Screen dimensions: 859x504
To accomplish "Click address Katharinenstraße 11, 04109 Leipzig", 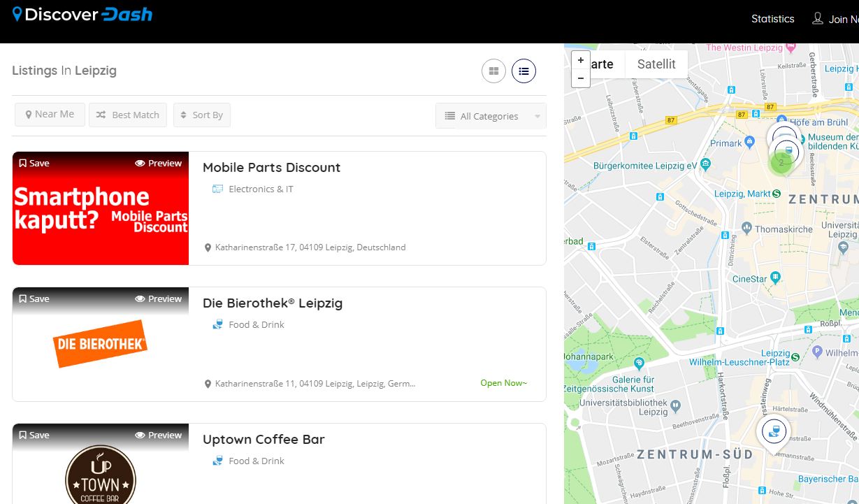I will pyautogui.click(x=315, y=384).
